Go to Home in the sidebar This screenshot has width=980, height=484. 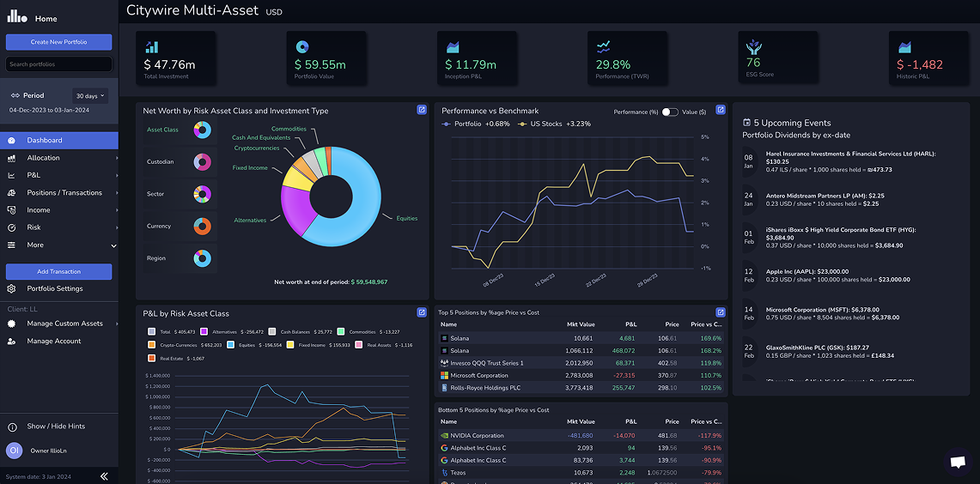(x=46, y=19)
